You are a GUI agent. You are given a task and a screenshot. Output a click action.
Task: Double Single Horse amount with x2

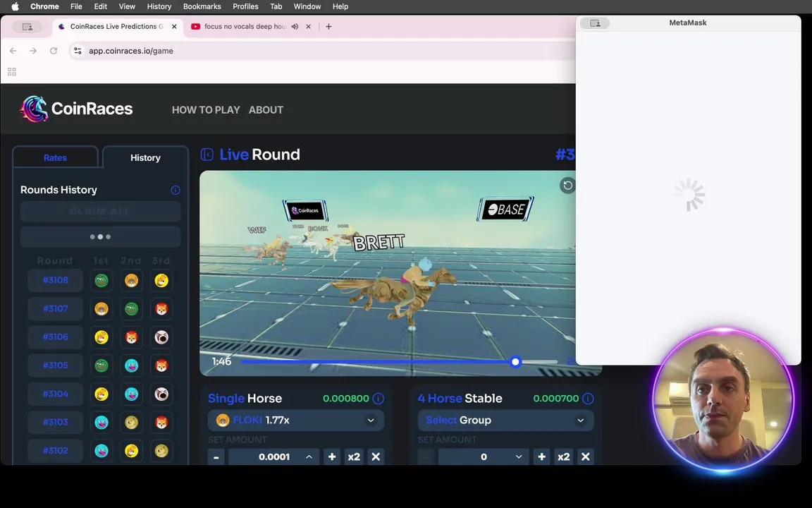click(354, 456)
